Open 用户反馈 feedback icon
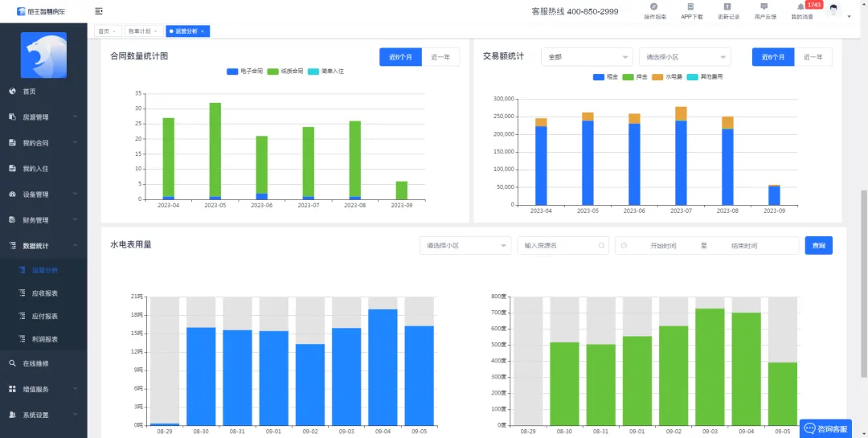The width and height of the screenshot is (868, 438). pyautogui.click(x=764, y=7)
